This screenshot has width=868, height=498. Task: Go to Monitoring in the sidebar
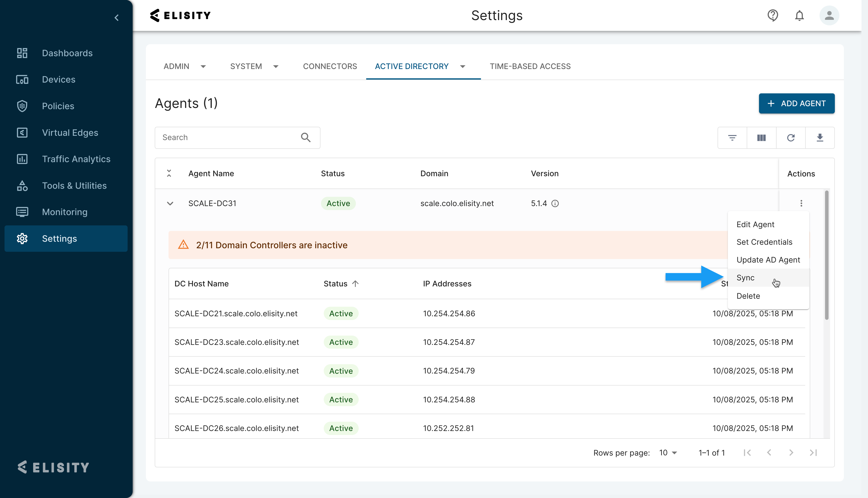click(65, 212)
